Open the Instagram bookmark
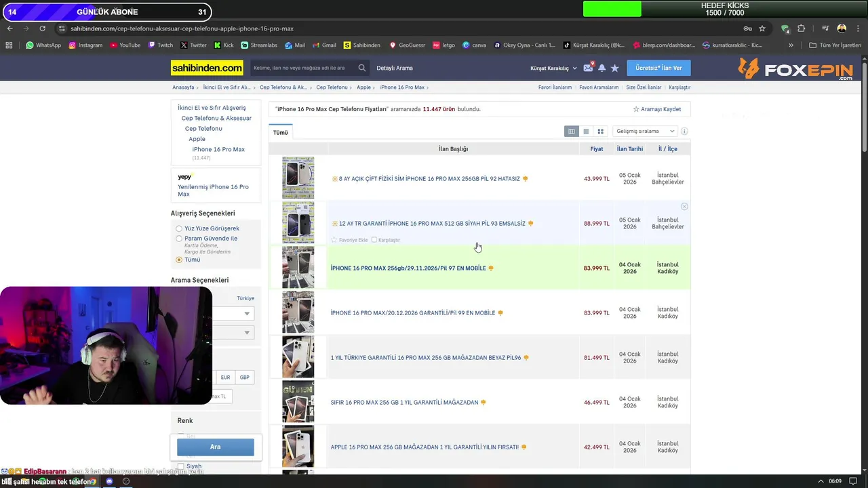 click(x=85, y=45)
